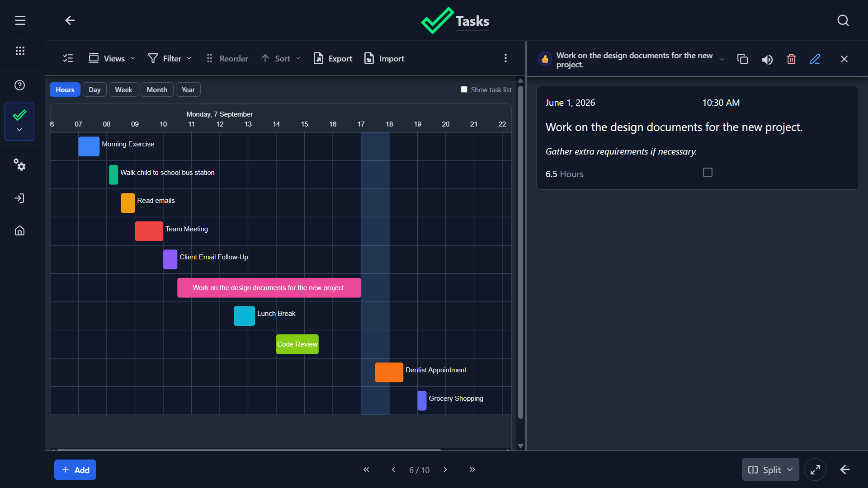
Task: Select the blue Morning Exercise bar
Action: tap(89, 146)
